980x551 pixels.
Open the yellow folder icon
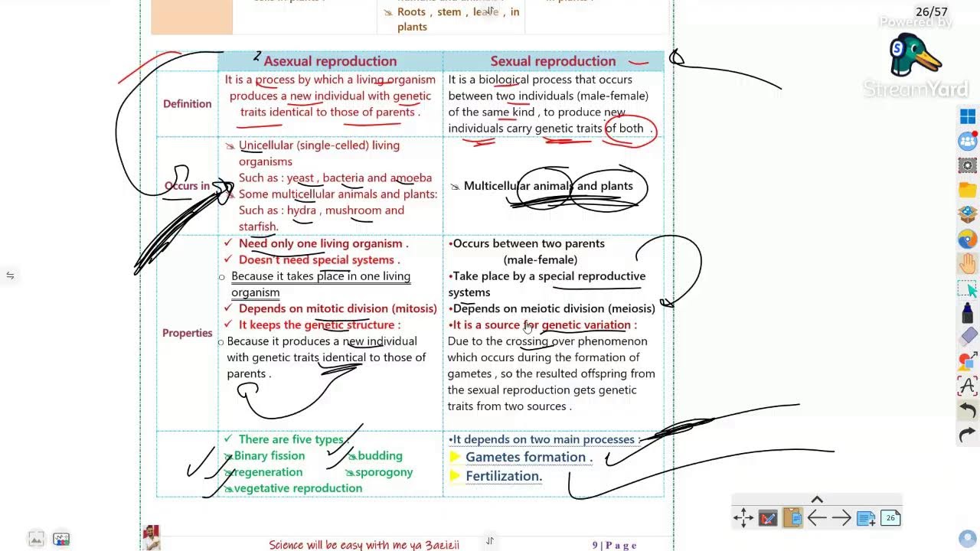click(x=968, y=190)
